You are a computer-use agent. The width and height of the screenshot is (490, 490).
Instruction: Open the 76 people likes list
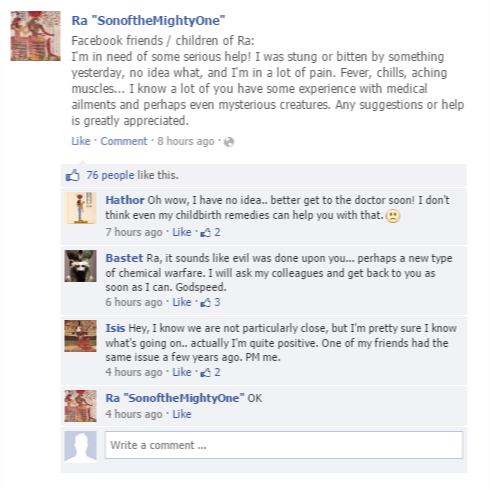coord(110,175)
